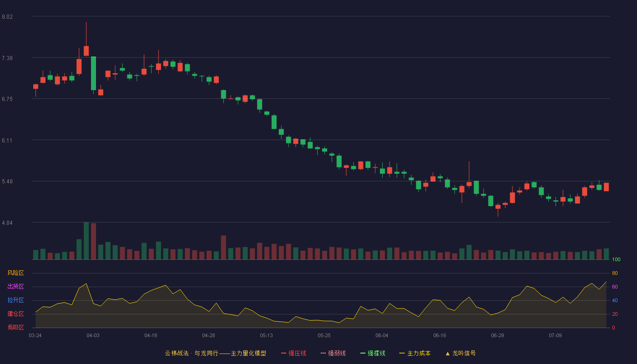The width and height of the screenshot is (637, 364).
Task: Click the 建仓区 zone label
Action: 15,314
